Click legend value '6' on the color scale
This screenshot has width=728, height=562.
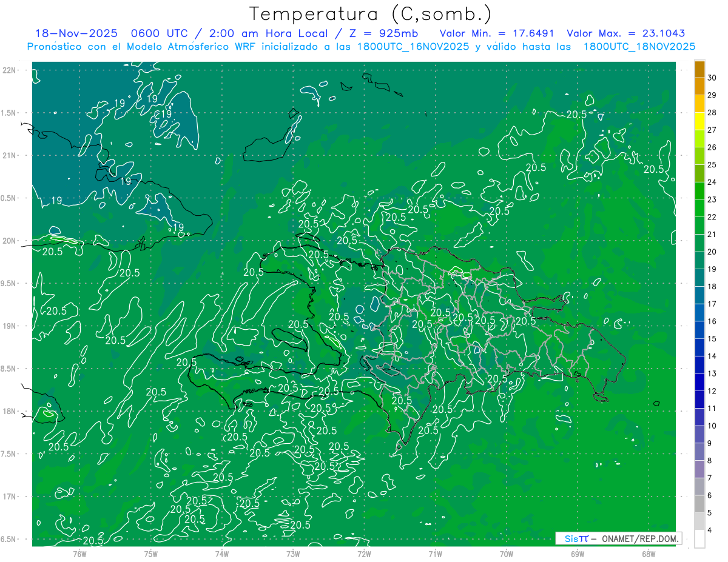tap(710, 495)
